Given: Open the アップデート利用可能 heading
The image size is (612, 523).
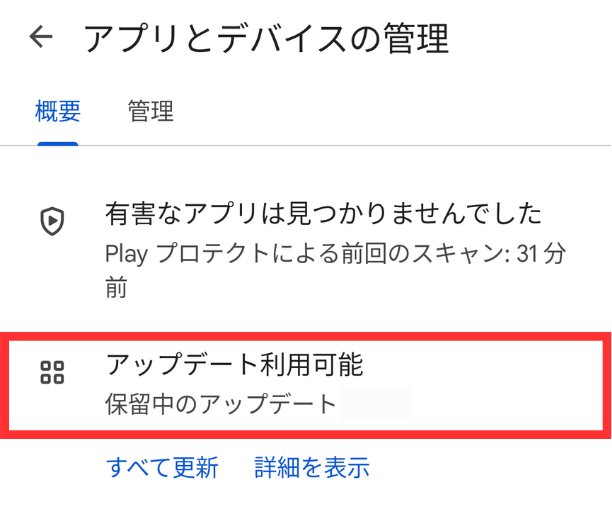Looking at the screenshot, I should click(235, 365).
